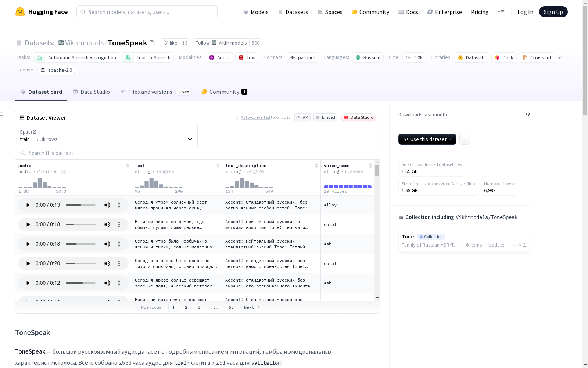This screenshot has width=588, height=368.
Task: Click the Embed button
Action: [325, 117]
